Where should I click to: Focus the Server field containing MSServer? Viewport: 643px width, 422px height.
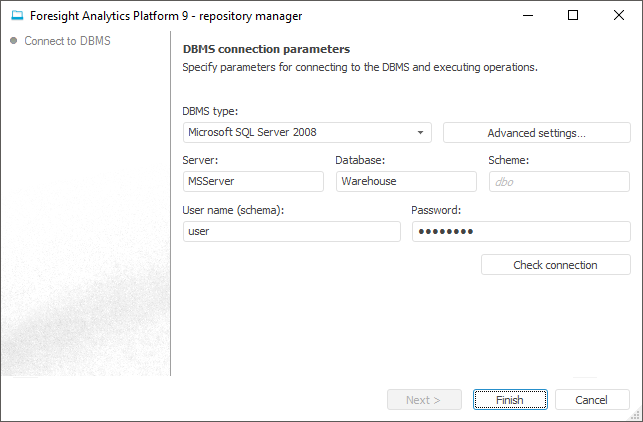tap(253, 181)
